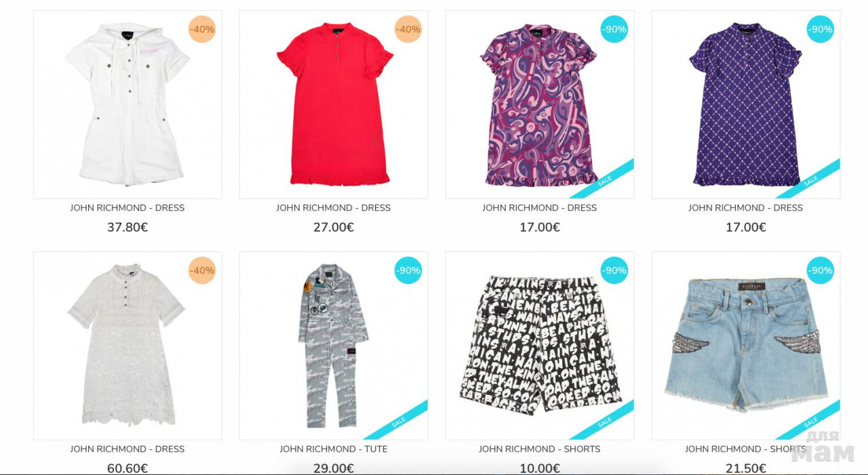Select the black-and-white graffiti shorts thumbnail
The height and width of the screenshot is (475, 868).
coord(540,346)
